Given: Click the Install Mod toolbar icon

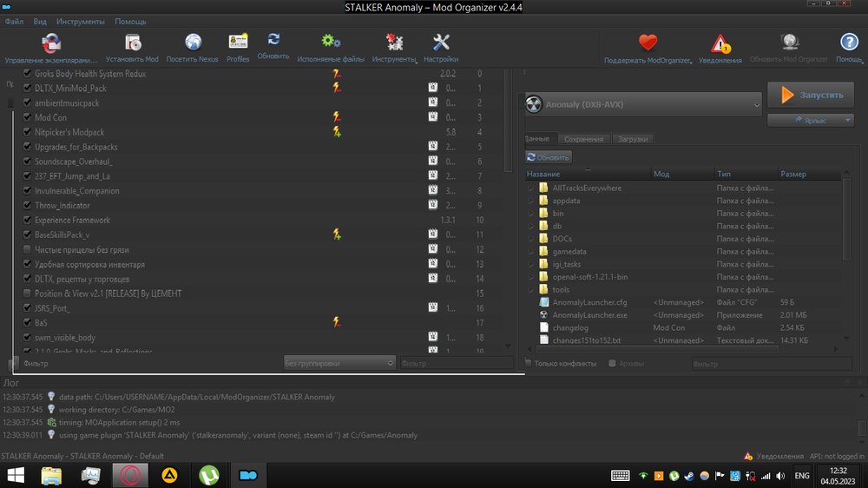Looking at the screenshot, I should click(x=132, y=43).
